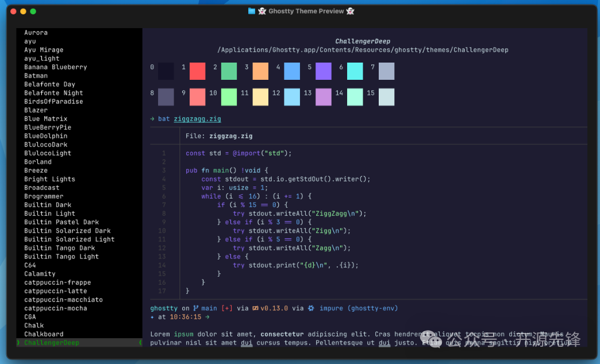600x364 pixels.
Task: Open the ziggzagg.zig file link
Action: (x=198, y=119)
